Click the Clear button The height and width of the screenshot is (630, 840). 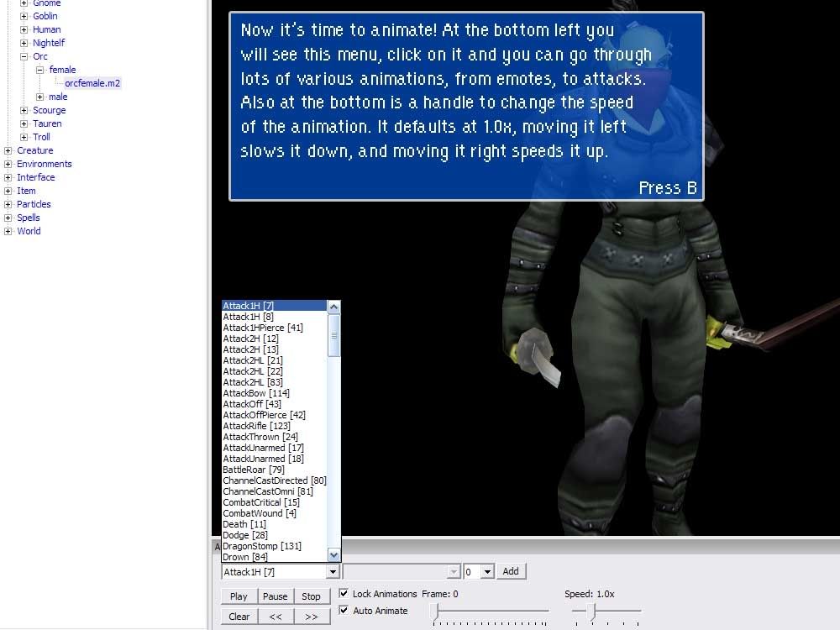point(239,617)
